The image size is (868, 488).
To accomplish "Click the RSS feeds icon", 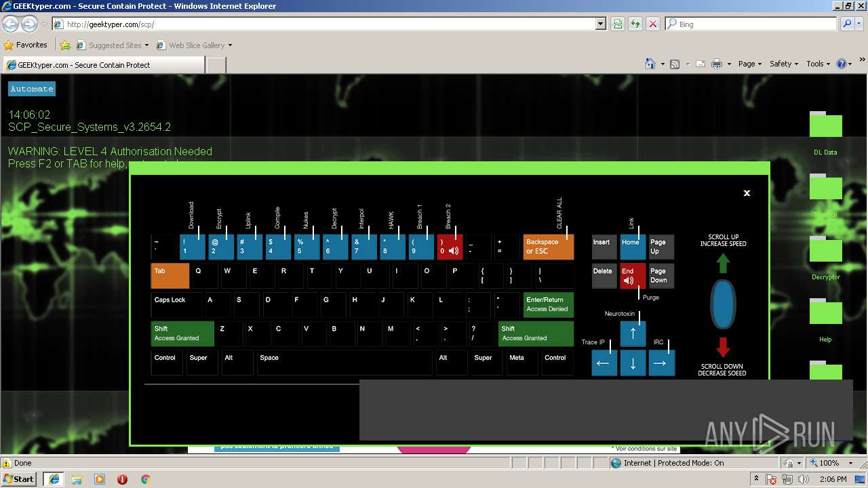I will (x=675, y=64).
